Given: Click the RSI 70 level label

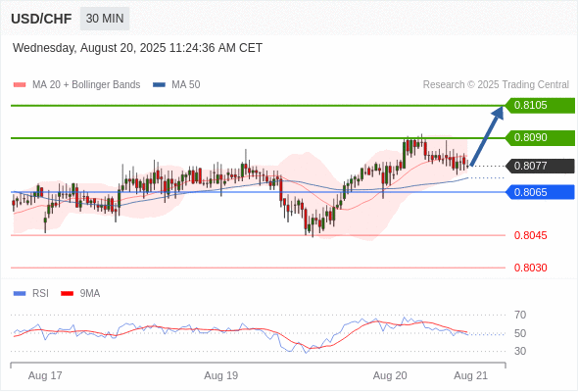Looking at the screenshot, I should point(520,315).
